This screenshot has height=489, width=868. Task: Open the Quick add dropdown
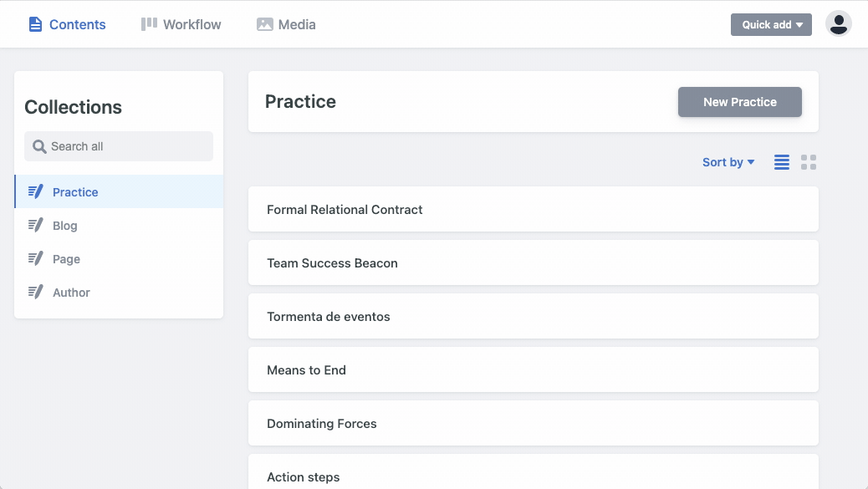click(x=770, y=24)
